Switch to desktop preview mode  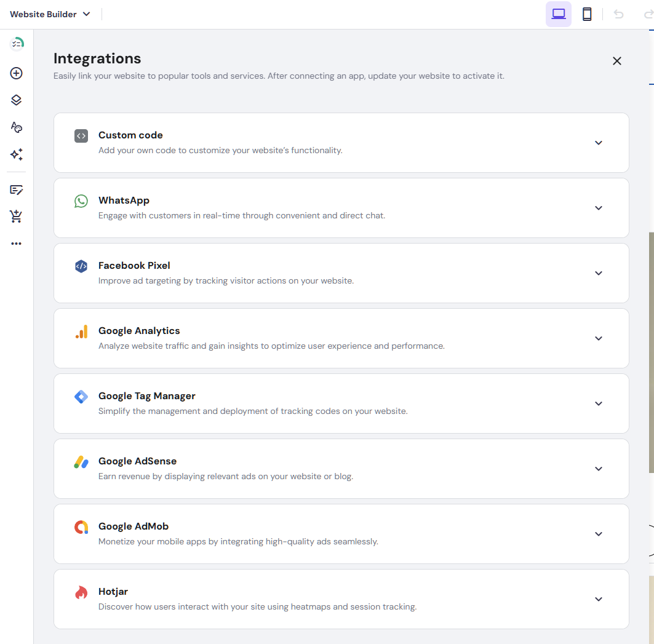pos(559,14)
